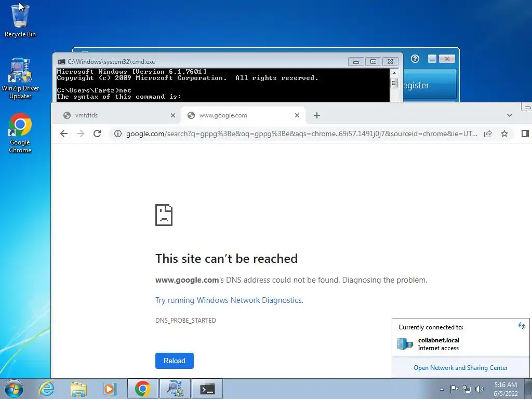Switch to WinZip Driver Updater taskbar button
The image size is (532, 399).
click(175, 389)
